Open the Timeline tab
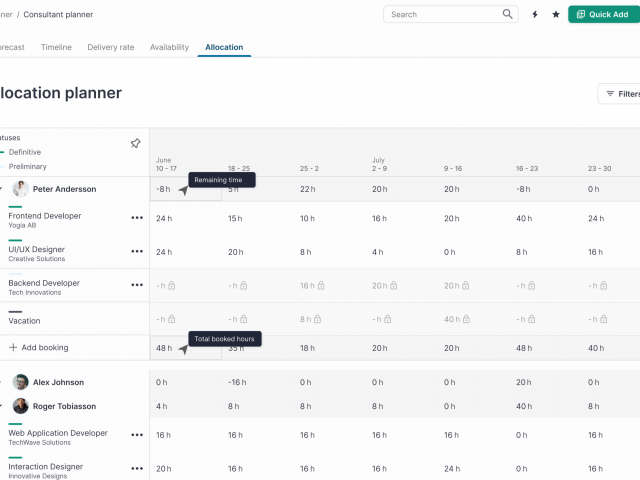 56,47
